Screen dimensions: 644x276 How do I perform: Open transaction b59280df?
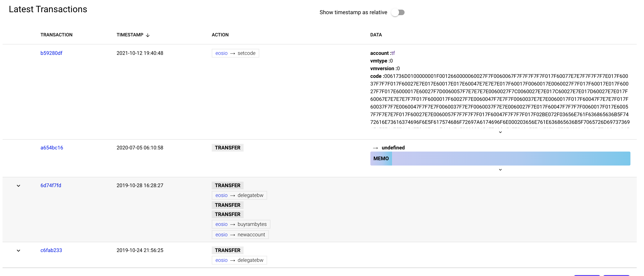pyautogui.click(x=51, y=53)
